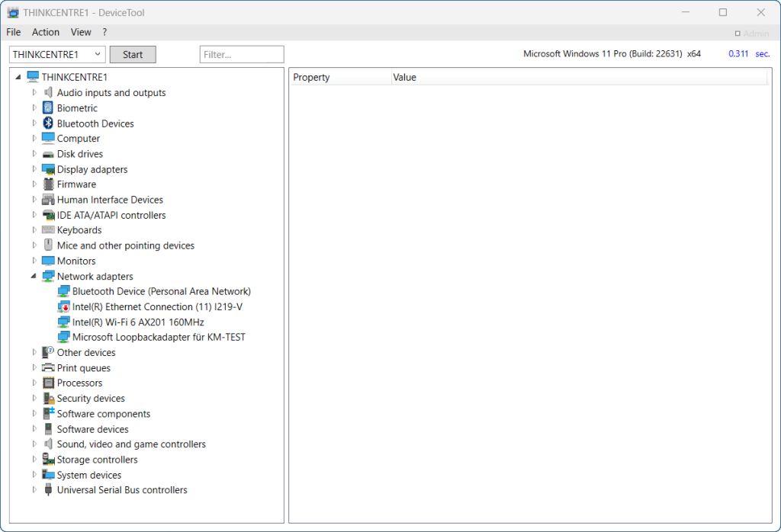
Task: Click the Security devices icon
Action: tap(48, 399)
